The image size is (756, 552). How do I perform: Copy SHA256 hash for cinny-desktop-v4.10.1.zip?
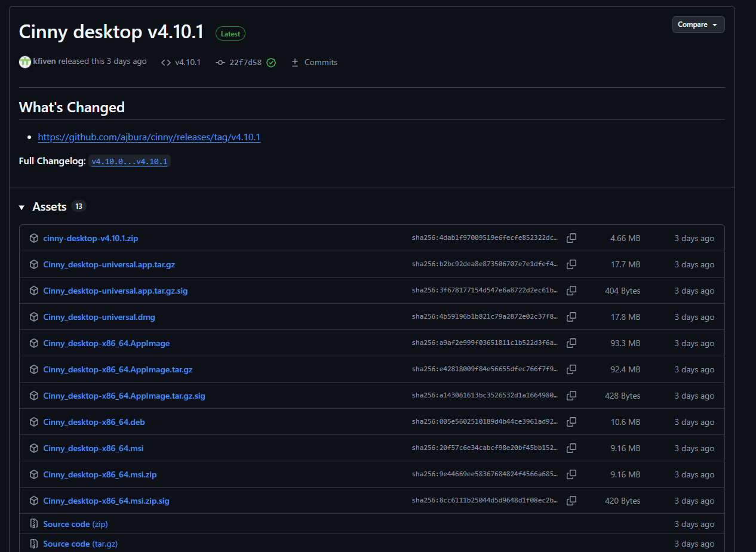point(571,238)
